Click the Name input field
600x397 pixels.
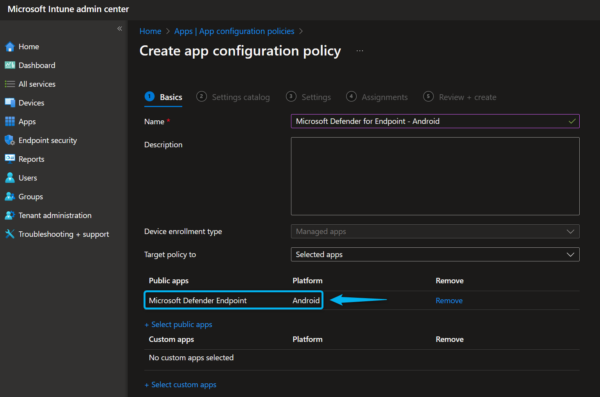coord(435,121)
